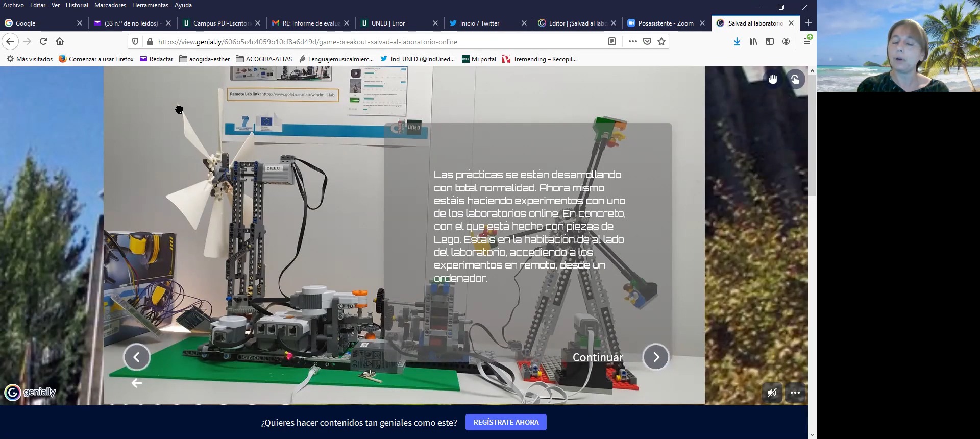The width and height of the screenshot is (980, 439).
Task: Open Firefox hamburger application menu
Action: click(x=807, y=42)
